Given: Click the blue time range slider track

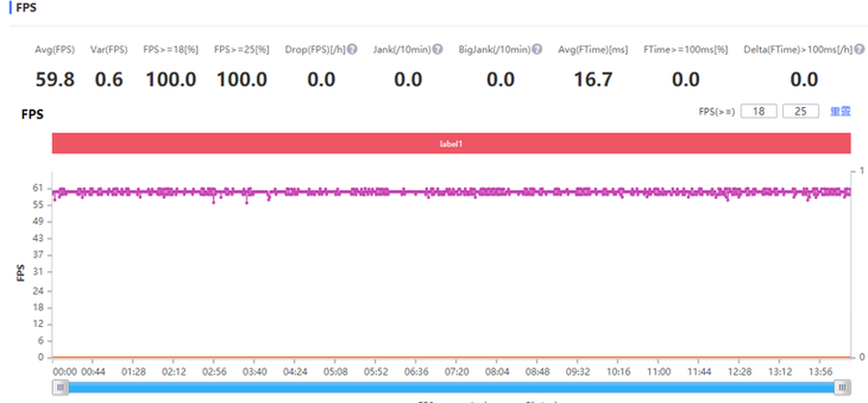Looking at the screenshot, I should pos(451,387).
